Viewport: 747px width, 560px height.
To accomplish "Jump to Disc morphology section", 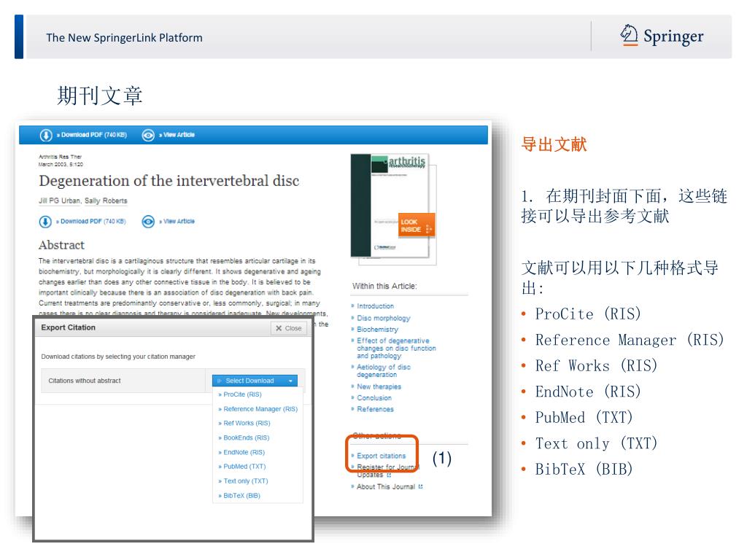I will [x=384, y=318].
